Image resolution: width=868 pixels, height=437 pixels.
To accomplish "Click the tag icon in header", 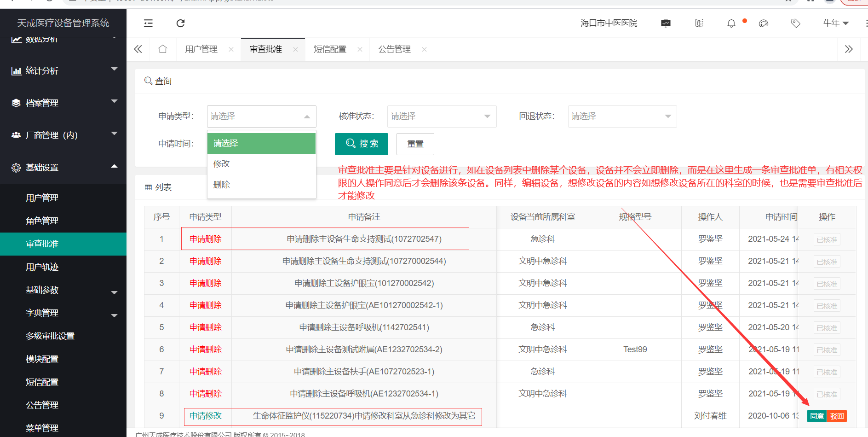I will click(795, 23).
